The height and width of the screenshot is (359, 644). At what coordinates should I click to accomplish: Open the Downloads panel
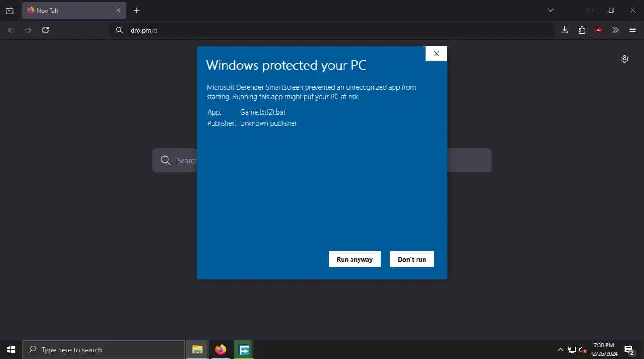(565, 30)
